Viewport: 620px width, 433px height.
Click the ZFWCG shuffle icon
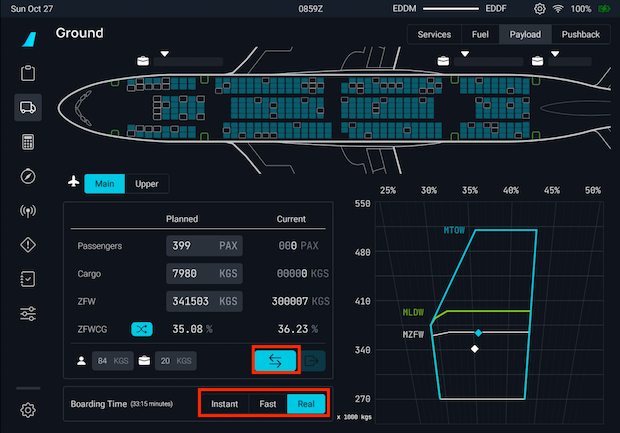142,328
